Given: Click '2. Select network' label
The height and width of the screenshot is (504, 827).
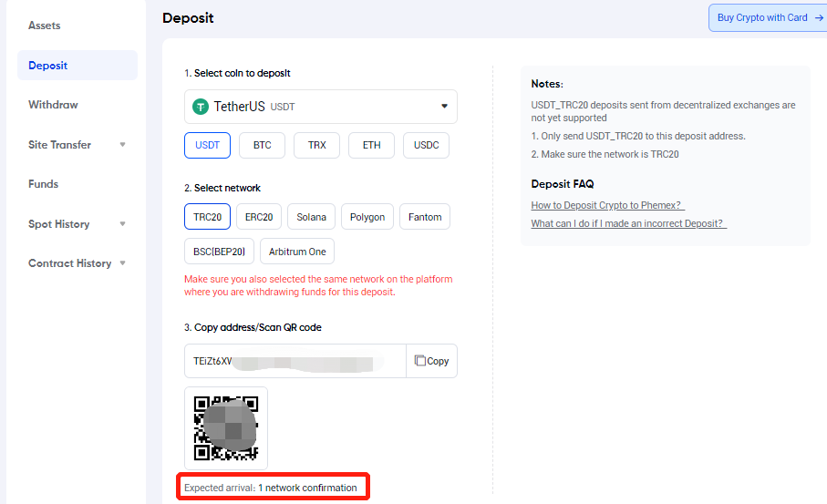Looking at the screenshot, I should (x=222, y=188).
